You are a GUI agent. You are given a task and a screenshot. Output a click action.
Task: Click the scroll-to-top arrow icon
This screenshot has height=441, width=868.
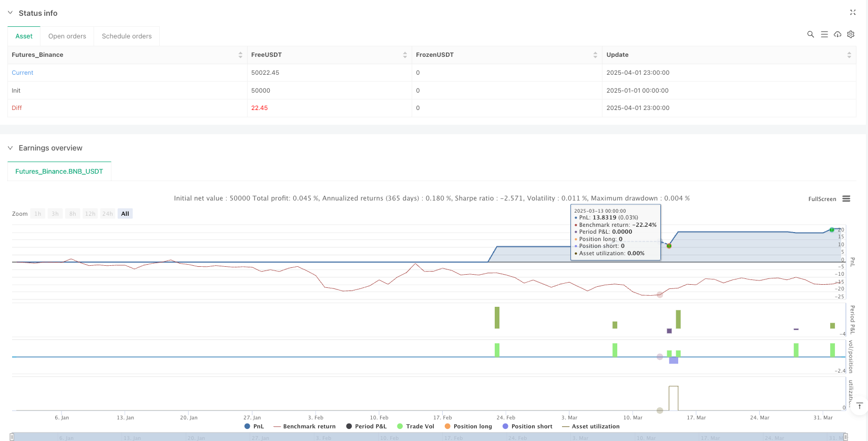click(859, 405)
